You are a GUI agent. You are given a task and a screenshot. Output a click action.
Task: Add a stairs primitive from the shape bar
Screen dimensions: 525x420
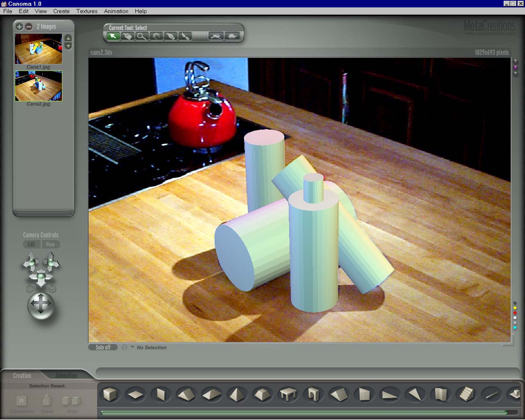(466, 395)
